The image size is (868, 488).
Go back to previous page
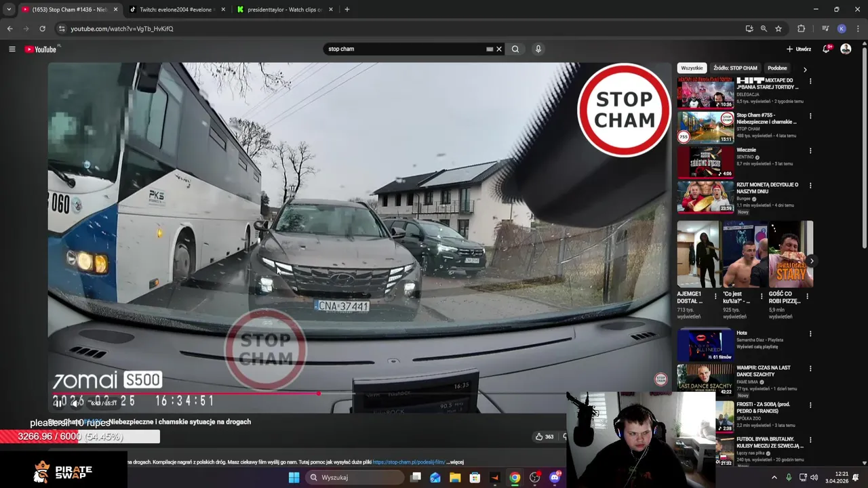pos(9,28)
